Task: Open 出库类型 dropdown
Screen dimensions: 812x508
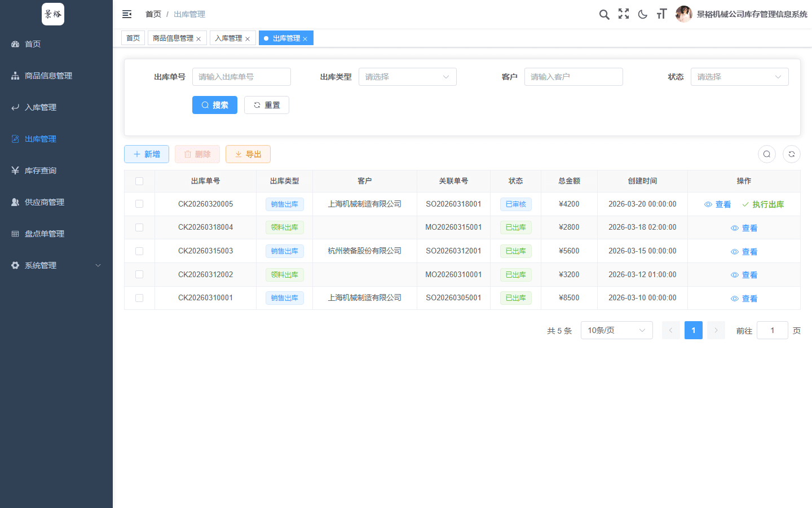Action: coord(408,77)
